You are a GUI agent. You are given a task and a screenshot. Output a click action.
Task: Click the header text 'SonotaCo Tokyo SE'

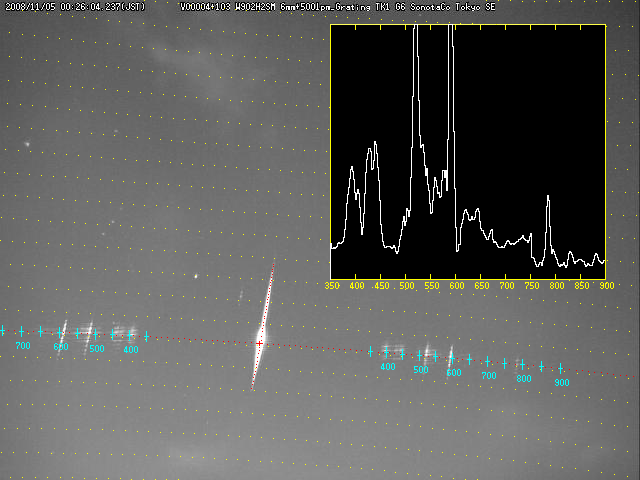click(x=453, y=7)
